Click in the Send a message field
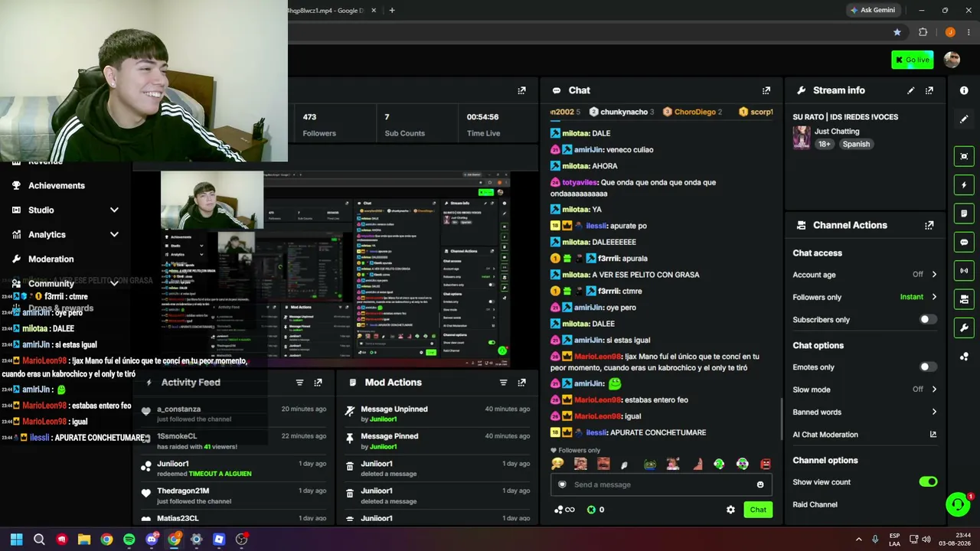The width and height of the screenshot is (980, 551). [x=661, y=484]
